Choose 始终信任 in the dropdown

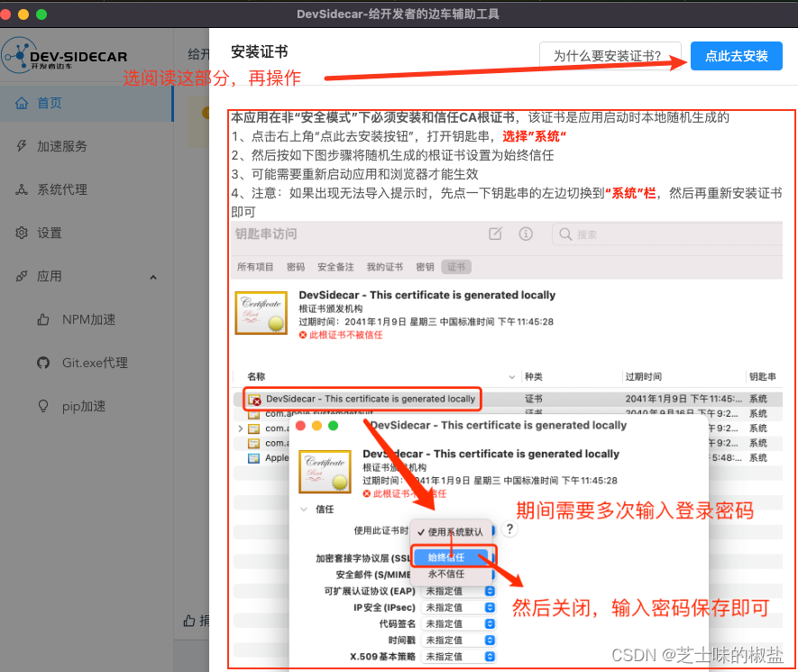(x=451, y=557)
